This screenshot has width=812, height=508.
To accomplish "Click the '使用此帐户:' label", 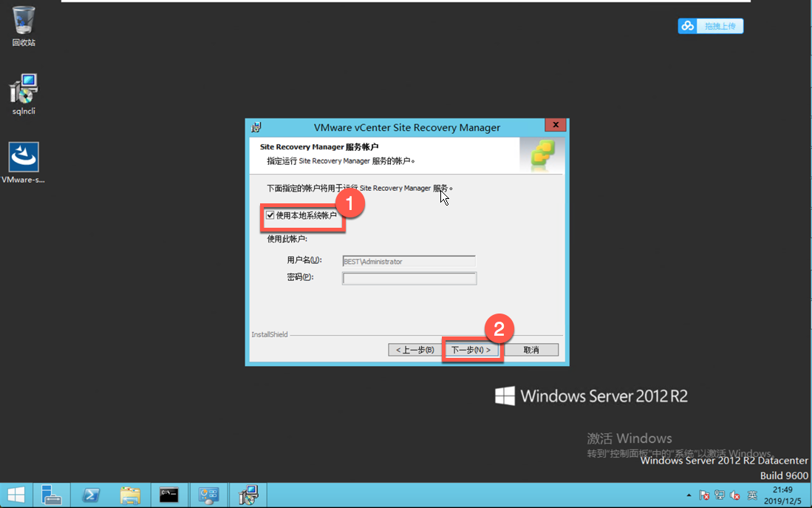I will click(287, 239).
